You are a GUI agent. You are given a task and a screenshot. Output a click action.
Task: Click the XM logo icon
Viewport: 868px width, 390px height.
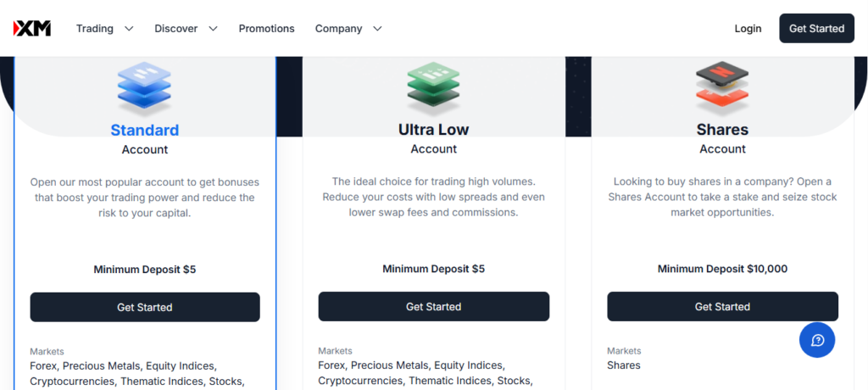click(x=32, y=29)
